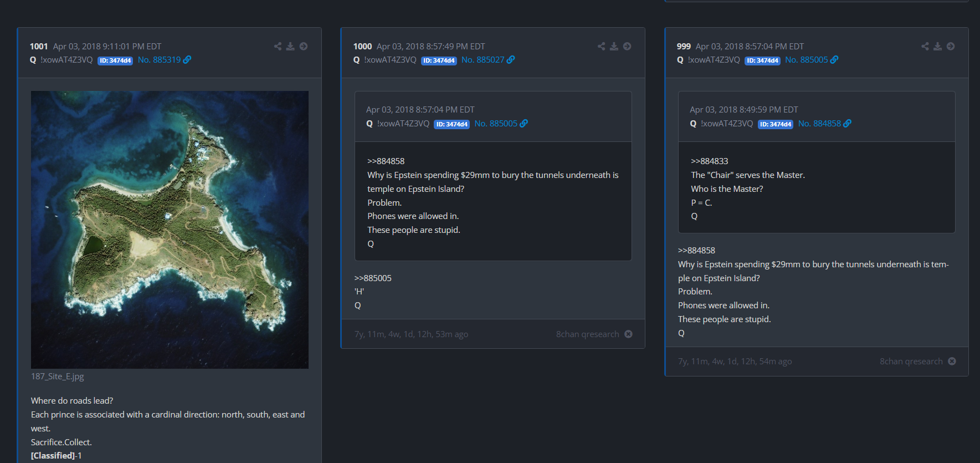Download post 999 using the download icon

(937, 47)
